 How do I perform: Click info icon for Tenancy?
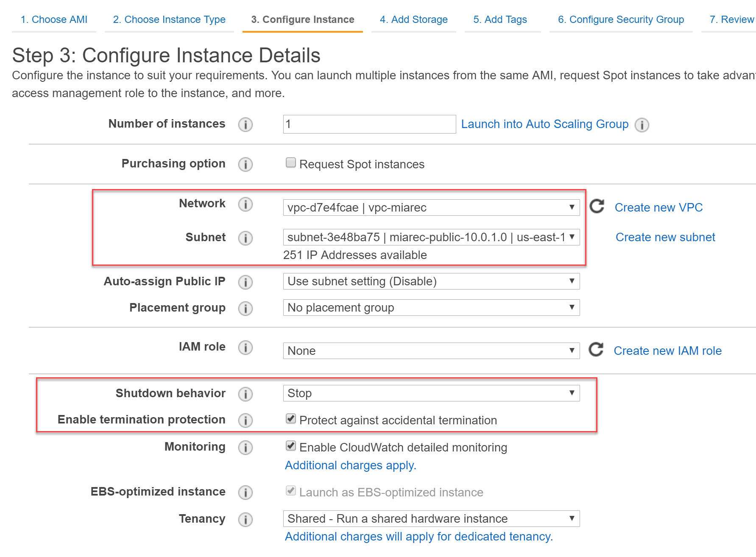pyautogui.click(x=245, y=520)
